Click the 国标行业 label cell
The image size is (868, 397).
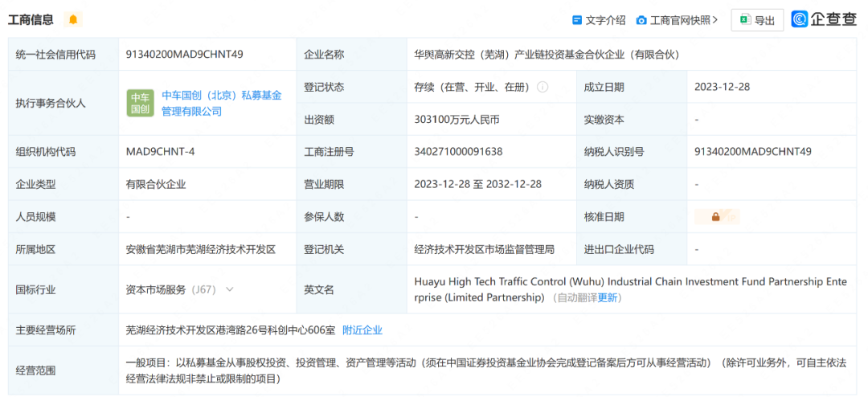coord(63,289)
